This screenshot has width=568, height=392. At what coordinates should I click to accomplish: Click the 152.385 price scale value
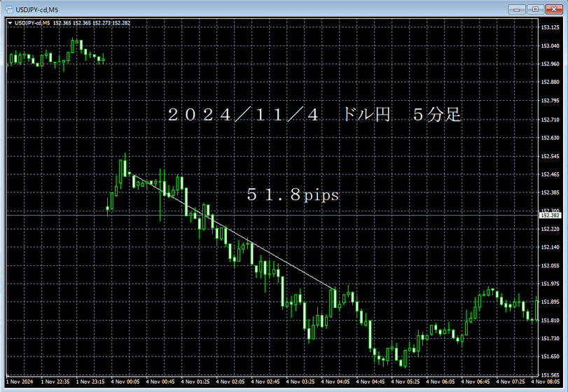(550, 192)
